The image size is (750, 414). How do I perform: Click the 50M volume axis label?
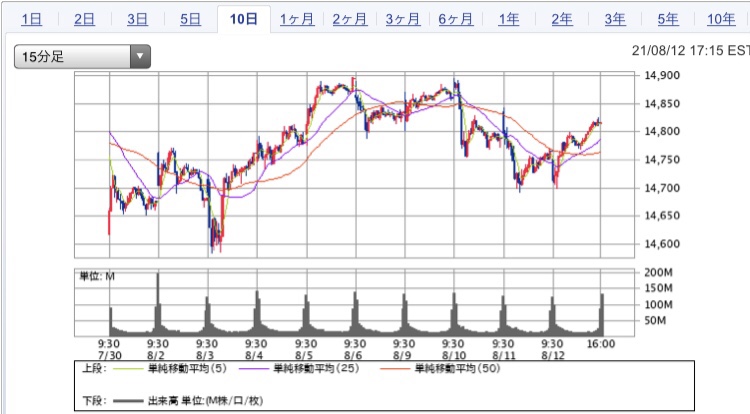point(655,320)
